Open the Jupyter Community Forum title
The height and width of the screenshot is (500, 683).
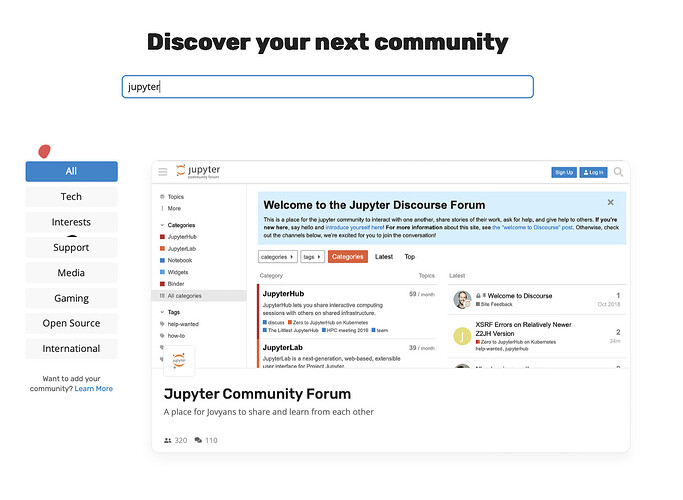tap(257, 394)
